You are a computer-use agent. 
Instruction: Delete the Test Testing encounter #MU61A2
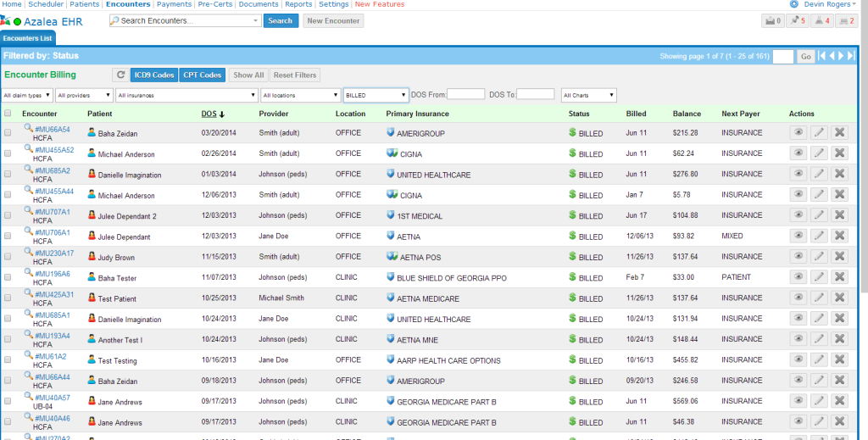pos(839,359)
